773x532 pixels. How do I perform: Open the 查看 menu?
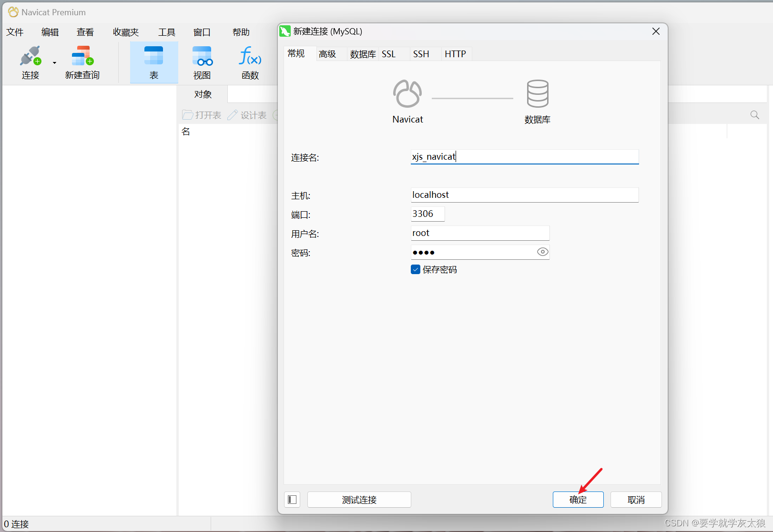click(x=85, y=32)
